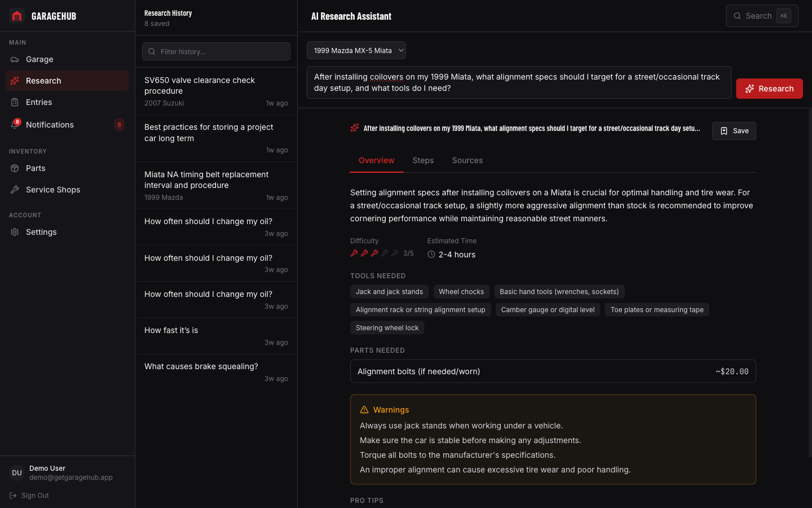The width and height of the screenshot is (812, 508).
Task: Open Garage via the car icon
Action: pyautogui.click(x=15, y=59)
